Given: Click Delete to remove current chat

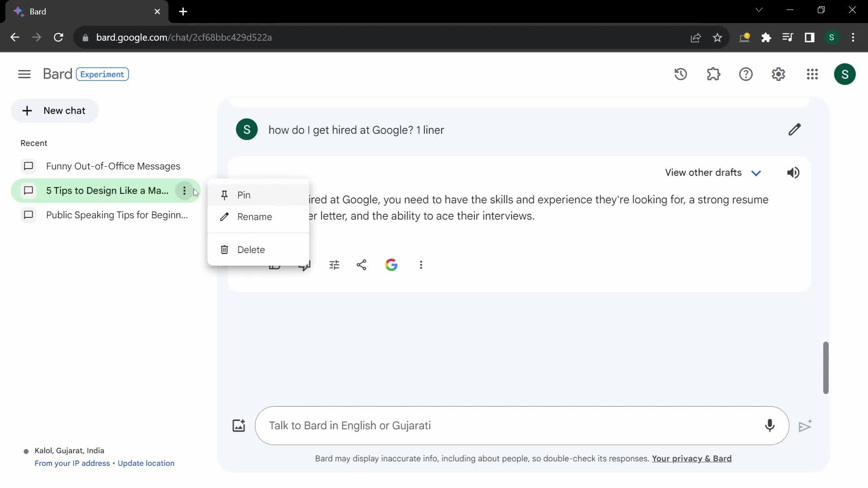Looking at the screenshot, I should point(251,249).
